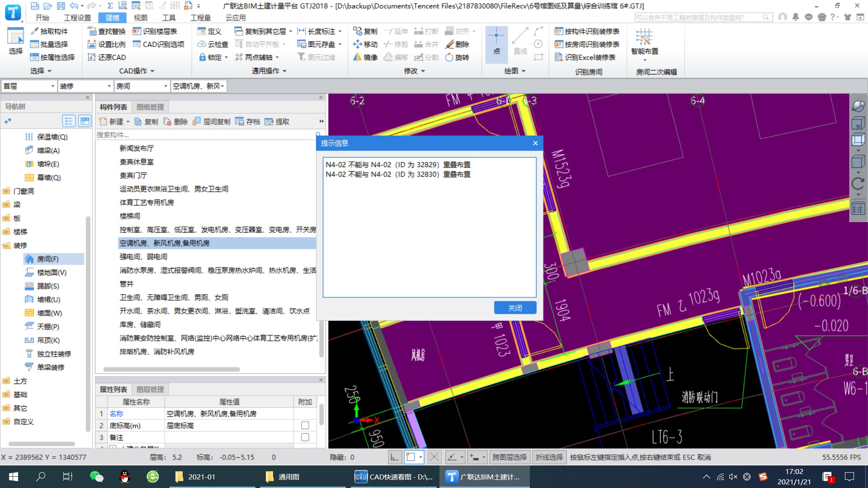Collapse the 装修 tree node
The height and width of the screenshot is (488, 868).
6,245
